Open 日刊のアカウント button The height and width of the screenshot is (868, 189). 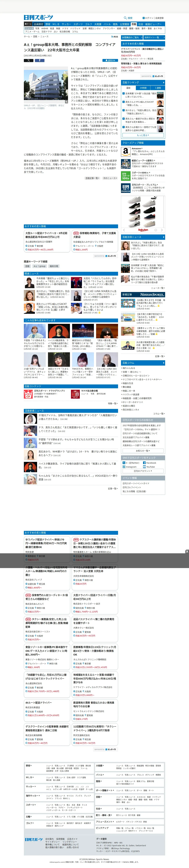tap(143, 471)
